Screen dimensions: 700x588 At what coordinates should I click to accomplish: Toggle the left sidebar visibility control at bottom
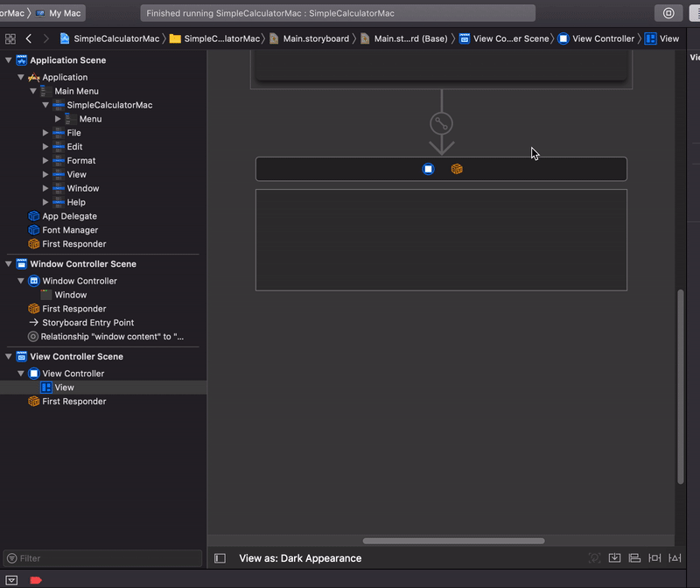tap(219, 558)
